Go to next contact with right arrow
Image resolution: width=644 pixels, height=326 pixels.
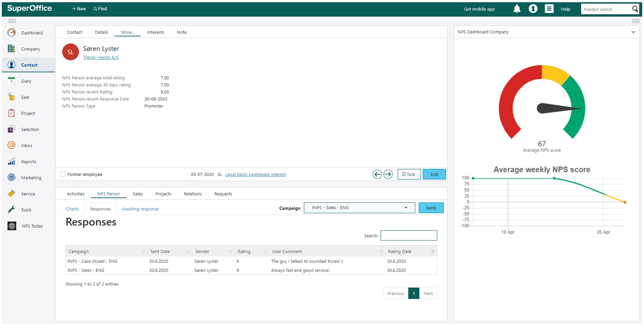tap(388, 175)
